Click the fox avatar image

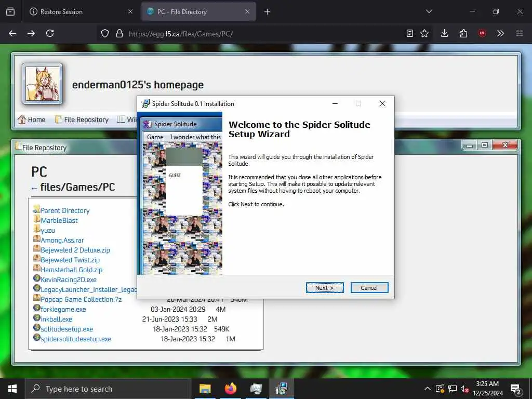[43, 84]
